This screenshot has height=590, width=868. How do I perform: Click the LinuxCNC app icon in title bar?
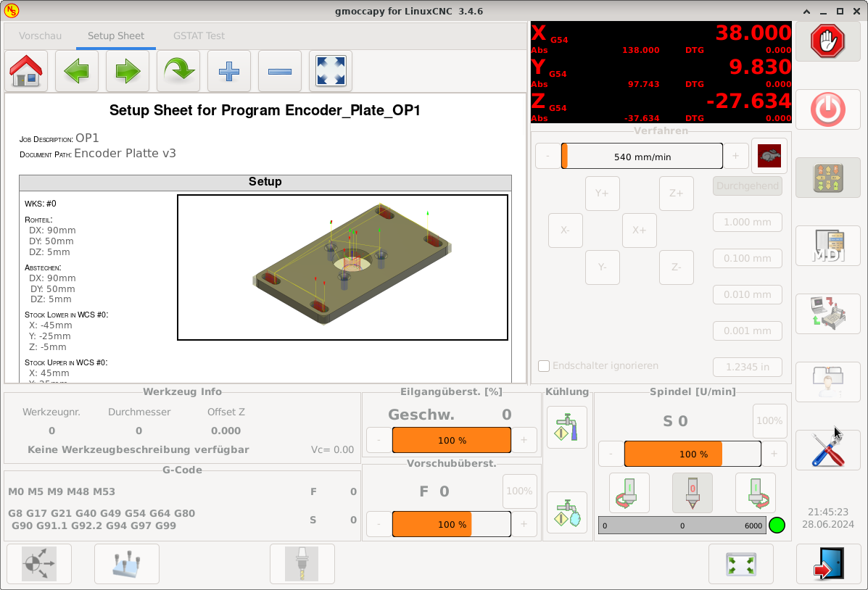11,11
